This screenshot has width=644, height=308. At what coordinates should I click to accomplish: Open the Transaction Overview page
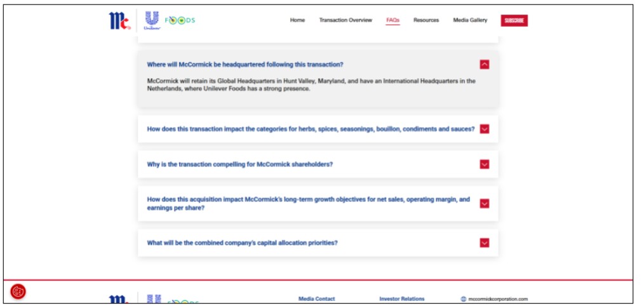[345, 20]
